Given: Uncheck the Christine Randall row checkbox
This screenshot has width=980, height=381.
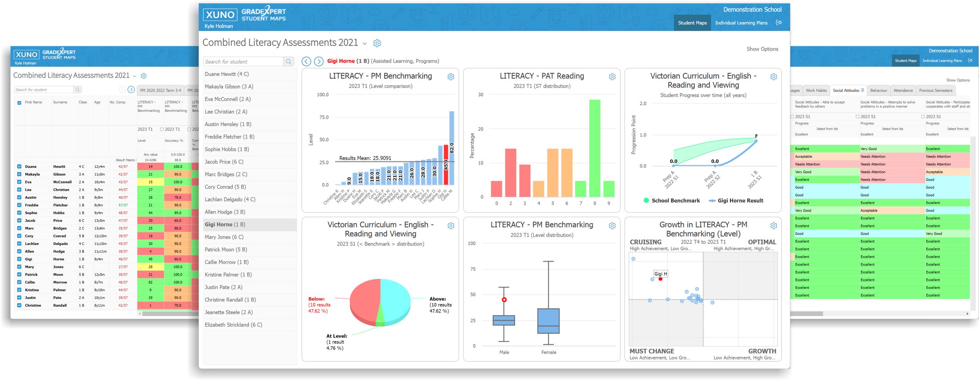Looking at the screenshot, I should (x=19, y=306).
